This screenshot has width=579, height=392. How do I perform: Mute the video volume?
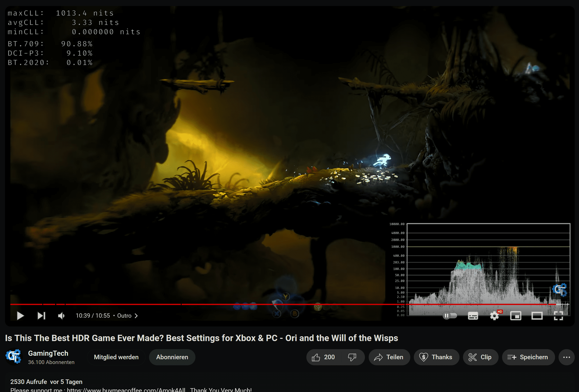point(61,316)
